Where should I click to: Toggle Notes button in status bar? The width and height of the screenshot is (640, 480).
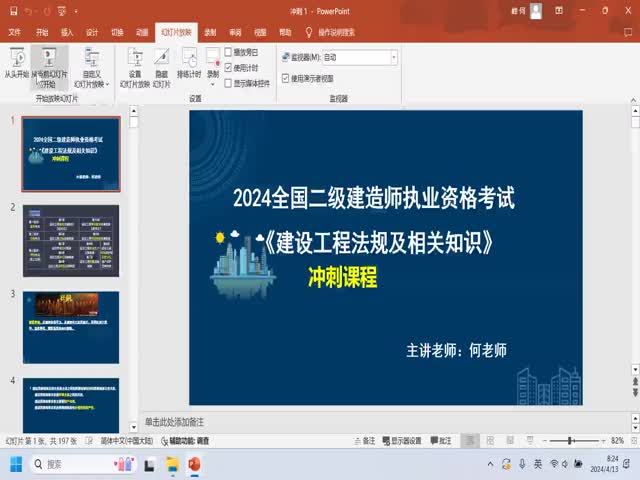364,441
